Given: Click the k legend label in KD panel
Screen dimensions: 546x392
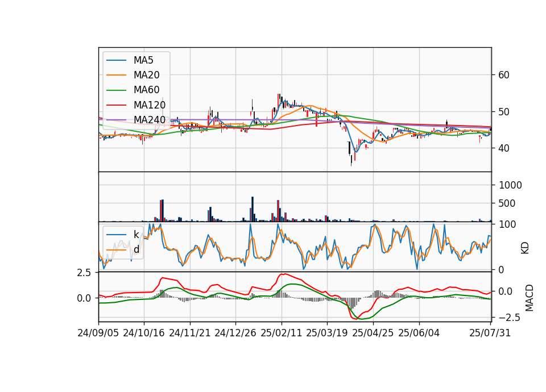Looking at the screenshot, I should [x=136, y=235].
